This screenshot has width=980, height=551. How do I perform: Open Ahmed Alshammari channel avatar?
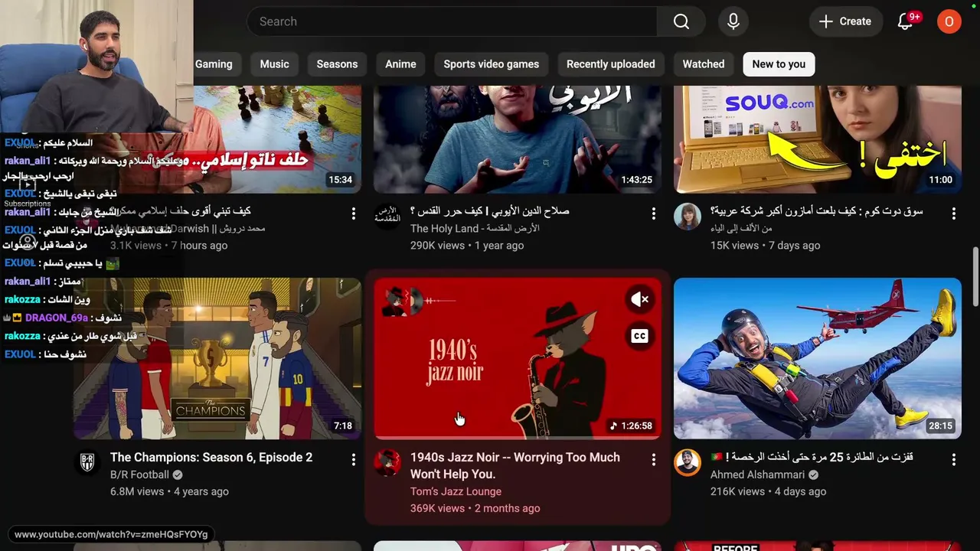[688, 463]
